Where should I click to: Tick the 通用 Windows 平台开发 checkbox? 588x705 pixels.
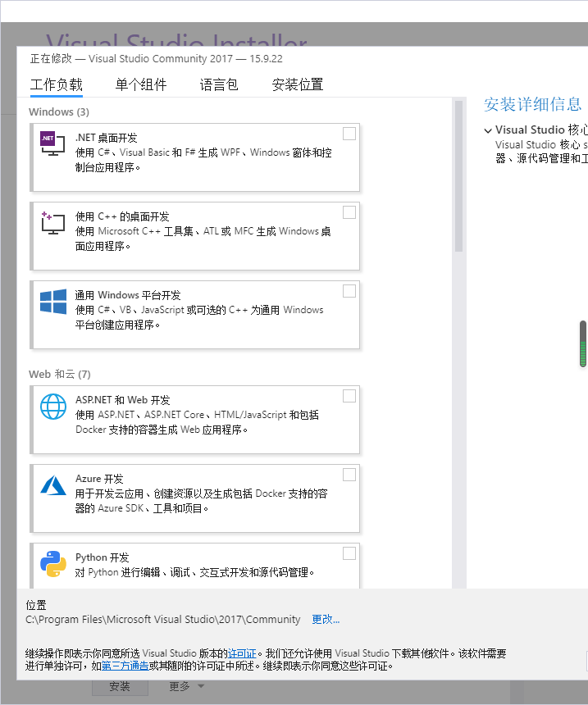349,291
